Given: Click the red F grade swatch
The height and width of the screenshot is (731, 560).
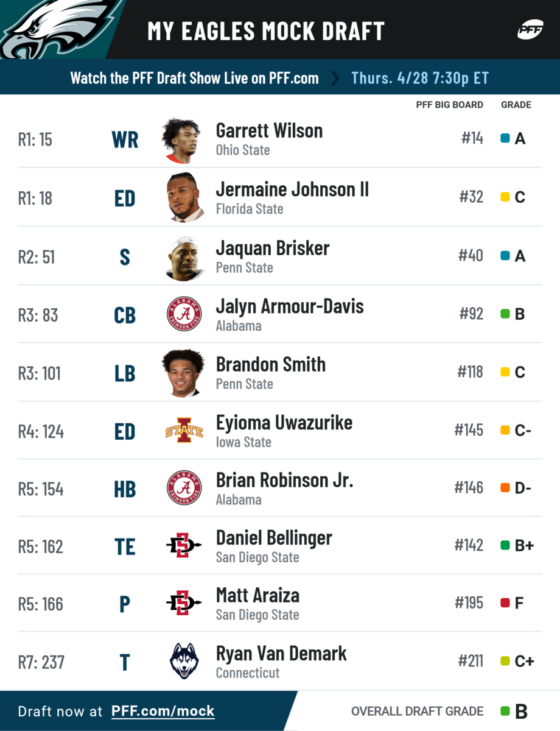Looking at the screenshot, I should [x=505, y=603].
